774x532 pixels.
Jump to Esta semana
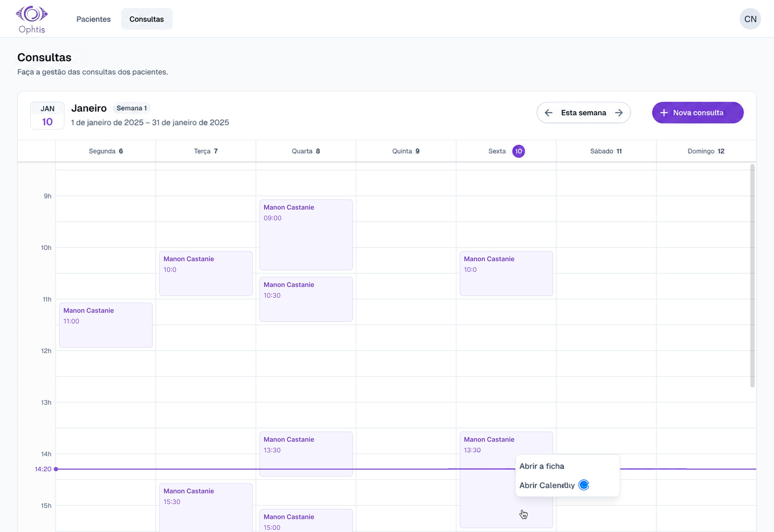583,113
